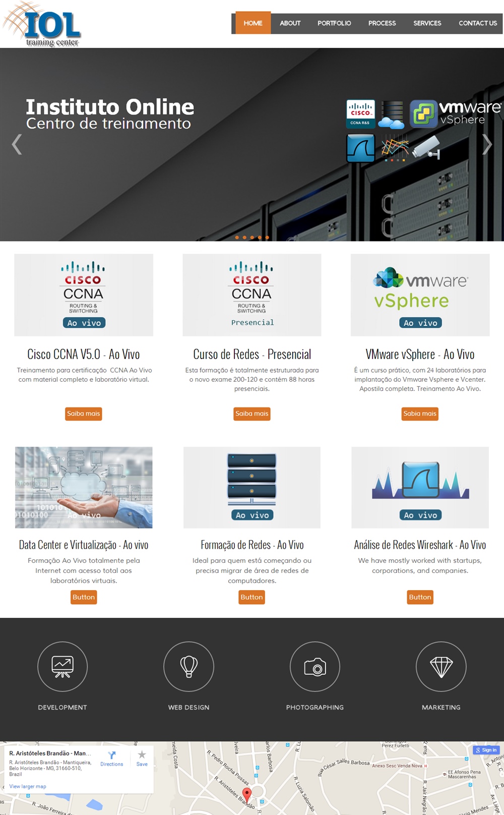This screenshot has width=504, height=815.
Task: Click the PHOTOGRAPHING label
Action: click(x=315, y=708)
